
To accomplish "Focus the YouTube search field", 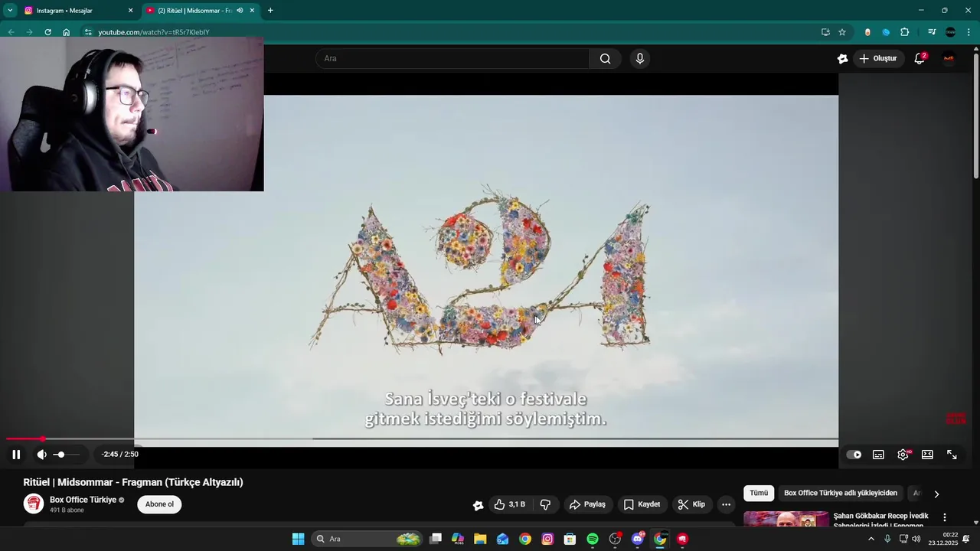I will pos(452,59).
